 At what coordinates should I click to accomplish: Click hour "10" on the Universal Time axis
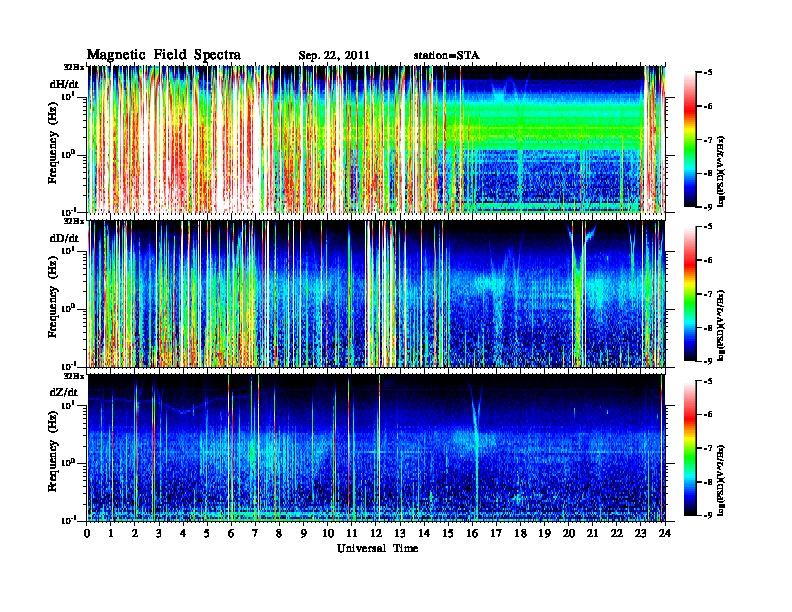pyautogui.click(x=328, y=533)
